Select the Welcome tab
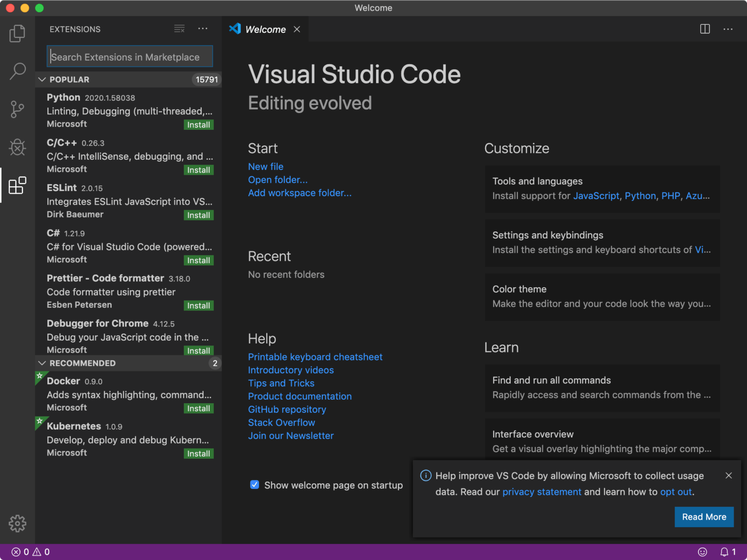Viewport: 747px width, 560px height. coord(265,29)
